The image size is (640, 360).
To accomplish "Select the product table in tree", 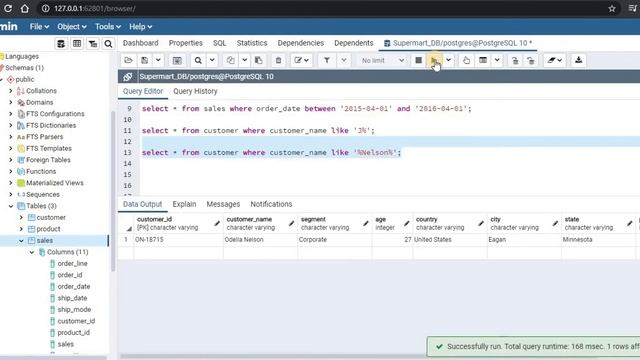I will [48, 229].
